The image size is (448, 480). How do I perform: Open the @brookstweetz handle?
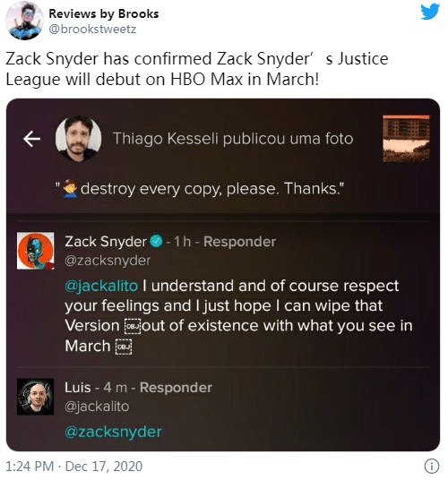pos(92,29)
